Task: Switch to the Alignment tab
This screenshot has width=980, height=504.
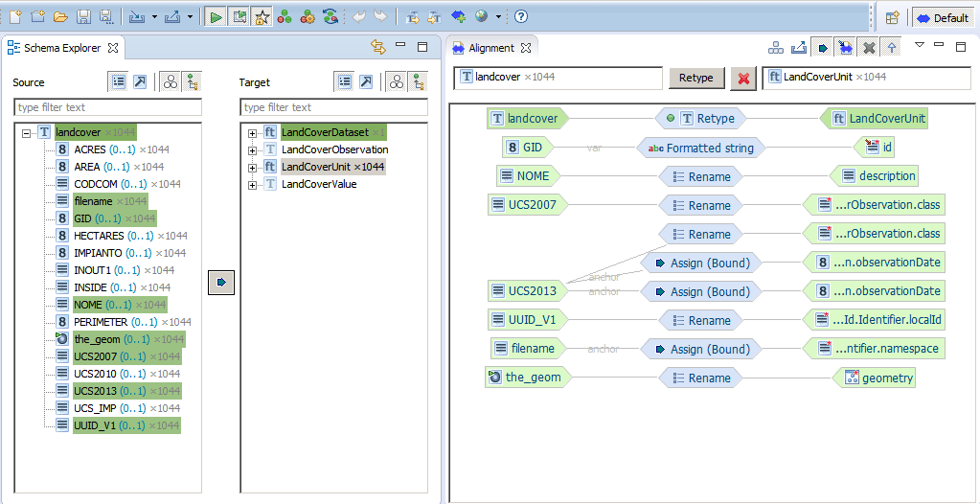Action: point(490,48)
